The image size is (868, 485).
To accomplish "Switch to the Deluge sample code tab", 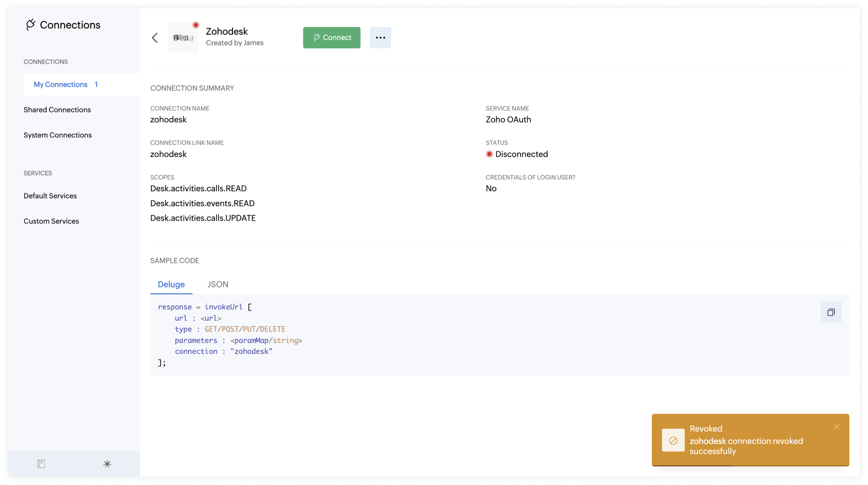I will point(171,285).
